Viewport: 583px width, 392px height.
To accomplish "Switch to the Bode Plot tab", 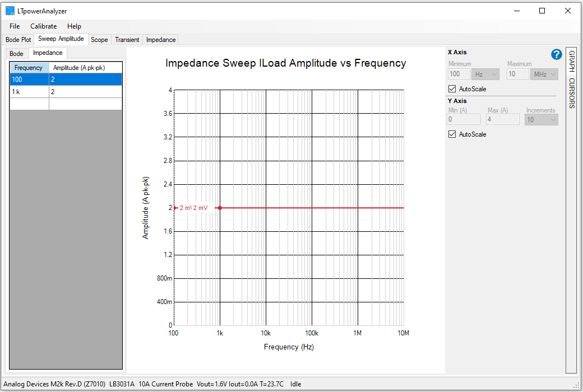I will (x=18, y=39).
